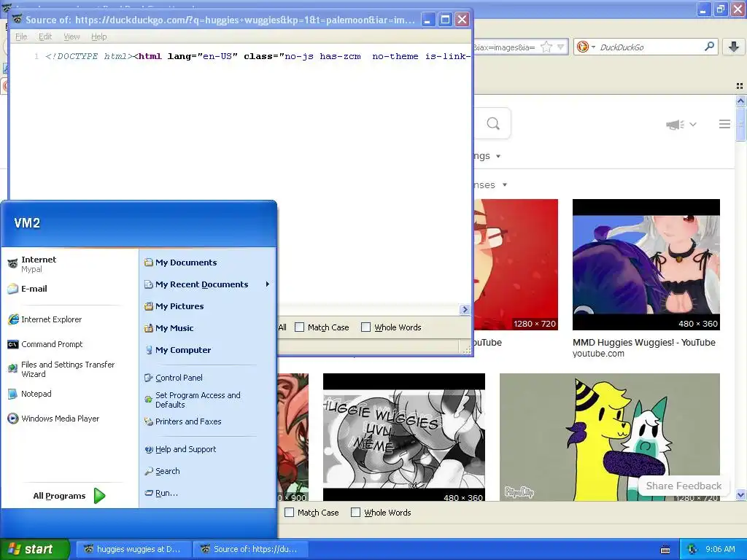Open Search from Start menu
The height and width of the screenshot is (560, 747).
[162, 471]
